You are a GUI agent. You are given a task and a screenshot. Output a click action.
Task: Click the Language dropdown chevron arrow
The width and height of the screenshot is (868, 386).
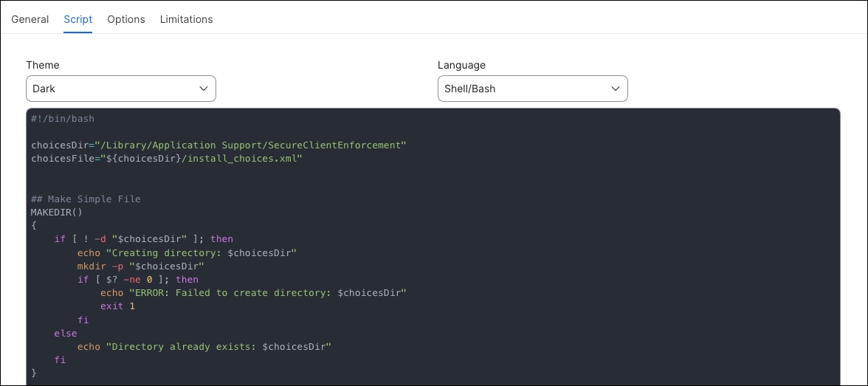[615, 89]
